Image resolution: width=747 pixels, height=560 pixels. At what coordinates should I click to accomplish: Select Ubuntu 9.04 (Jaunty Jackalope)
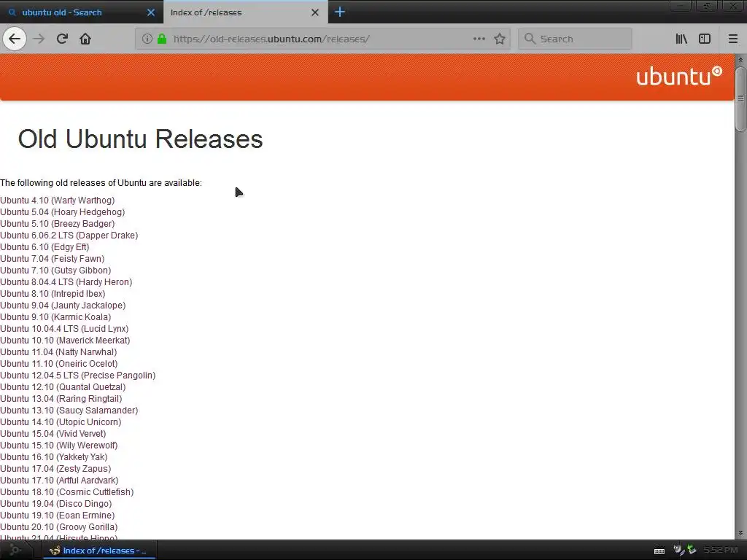pos(63,306)
